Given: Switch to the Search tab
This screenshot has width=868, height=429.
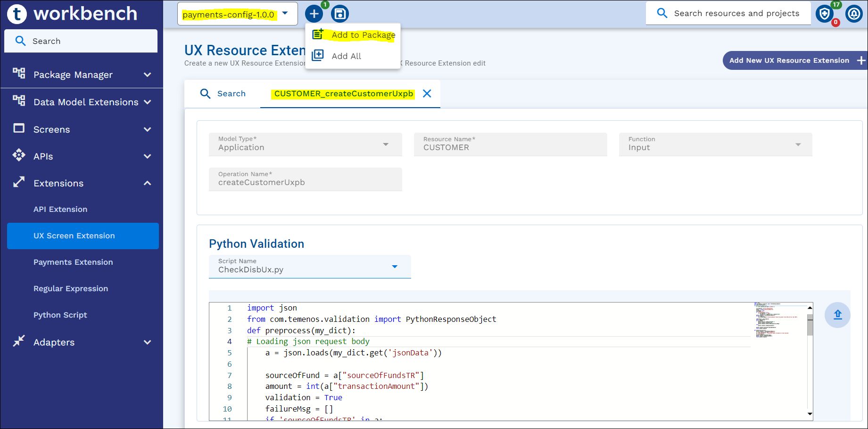Looking at the screenshot, I should pos(223,93).
